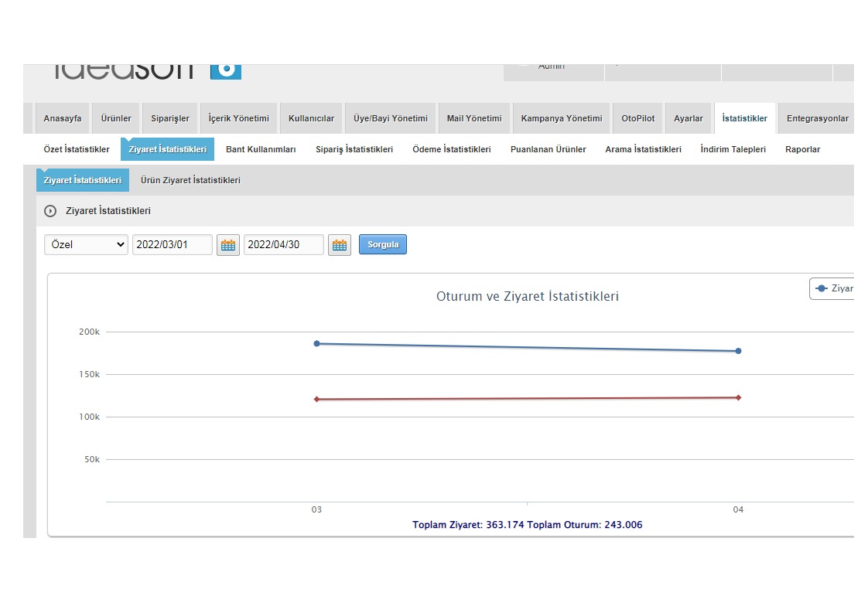
Task: Open the Ayarlar tab
Action: coord(688,118)
